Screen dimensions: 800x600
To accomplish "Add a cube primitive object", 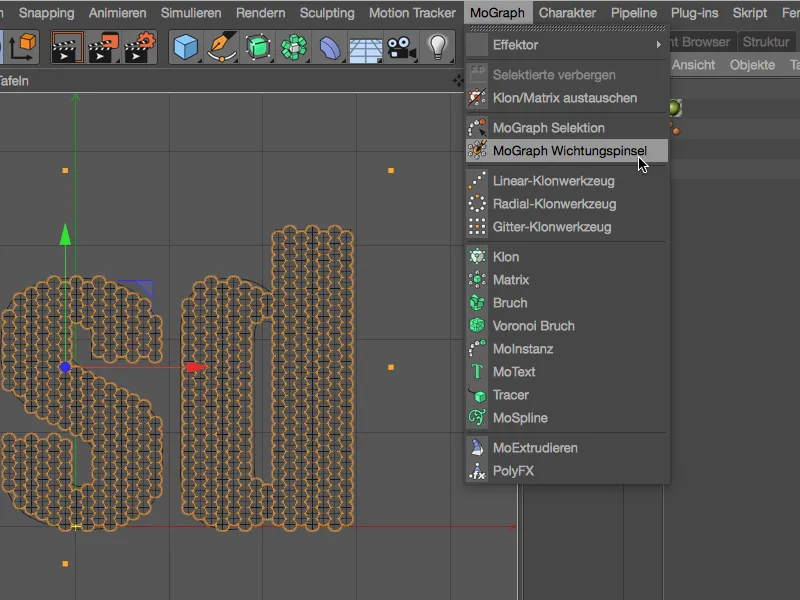I will click(x=185, y=43).
